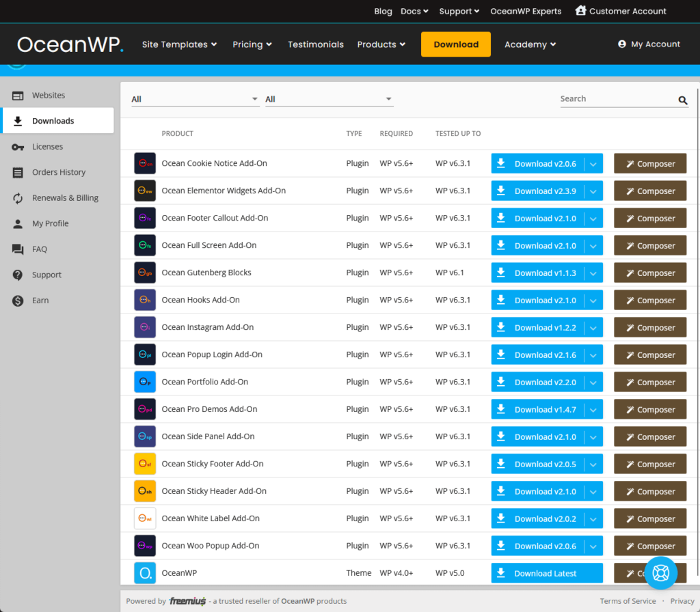700x612 pixels.
Task: Expand version list for Ocean Cookie Notice download
Action: click(593, 164)
